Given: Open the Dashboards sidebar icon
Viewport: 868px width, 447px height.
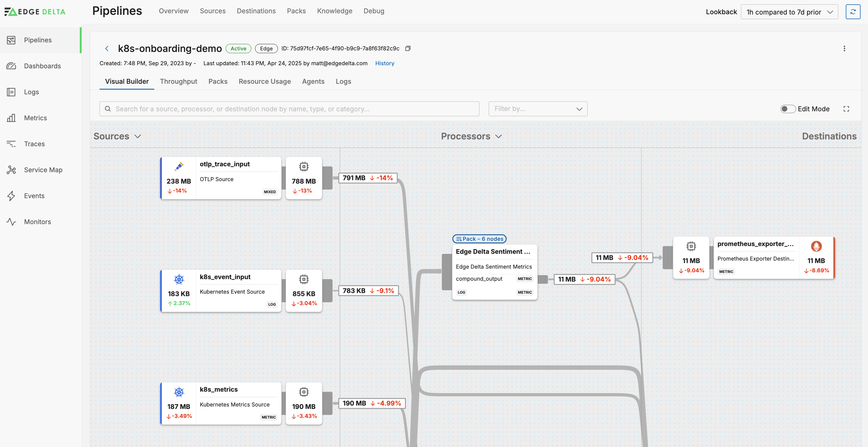Looking at the screenshot, I should click(11, 66).
